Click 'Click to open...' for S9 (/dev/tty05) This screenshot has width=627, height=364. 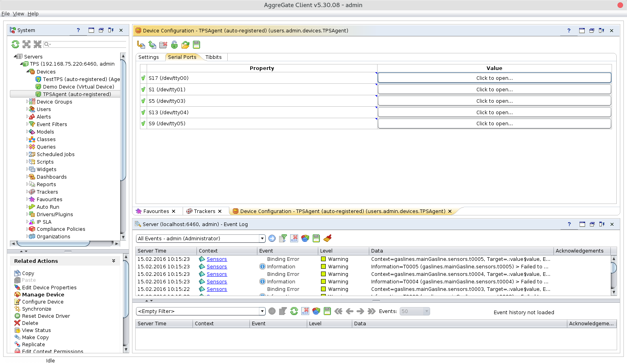[494, 123]
